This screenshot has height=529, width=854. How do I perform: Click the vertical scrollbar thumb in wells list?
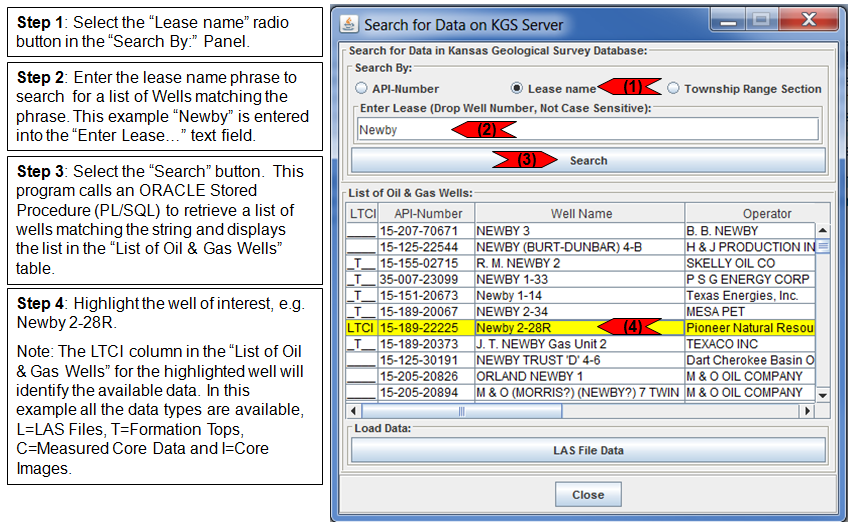click(823, 246)
